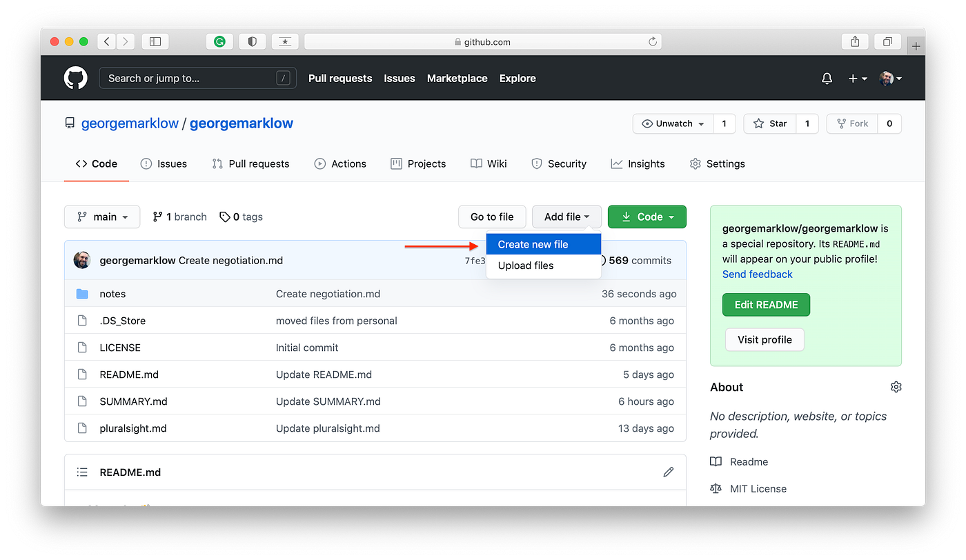This screenshot has height=560, width=966.
Task: Open the main branch selector
Action: click(102, 217)
